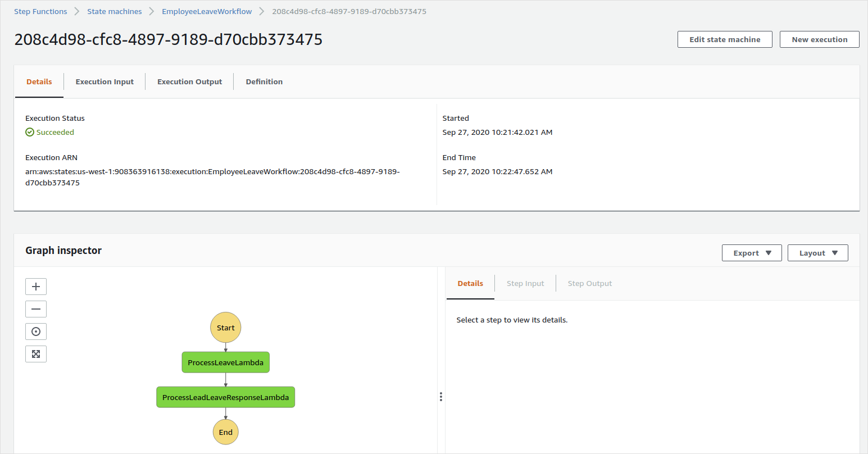Select the ProcessLeaveLambda step in the graph
This screenshot has height=454, width=868.
(225, 362)
